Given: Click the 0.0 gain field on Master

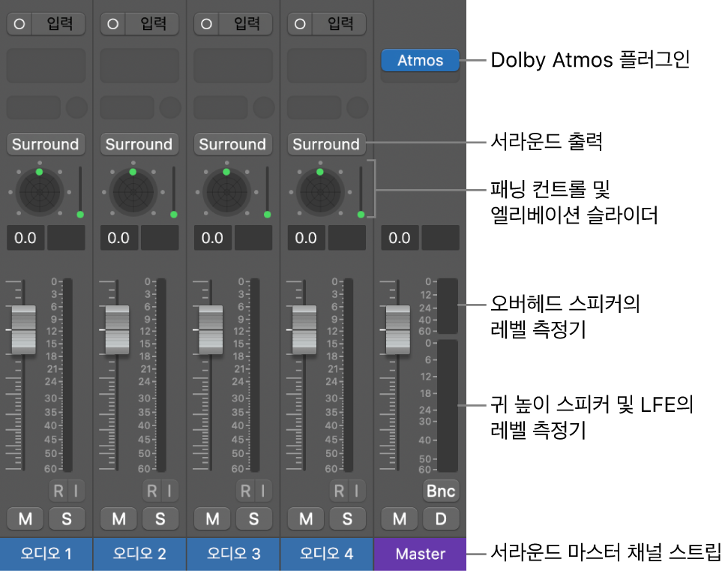Looking at the screenshot, I should point(400,238).
